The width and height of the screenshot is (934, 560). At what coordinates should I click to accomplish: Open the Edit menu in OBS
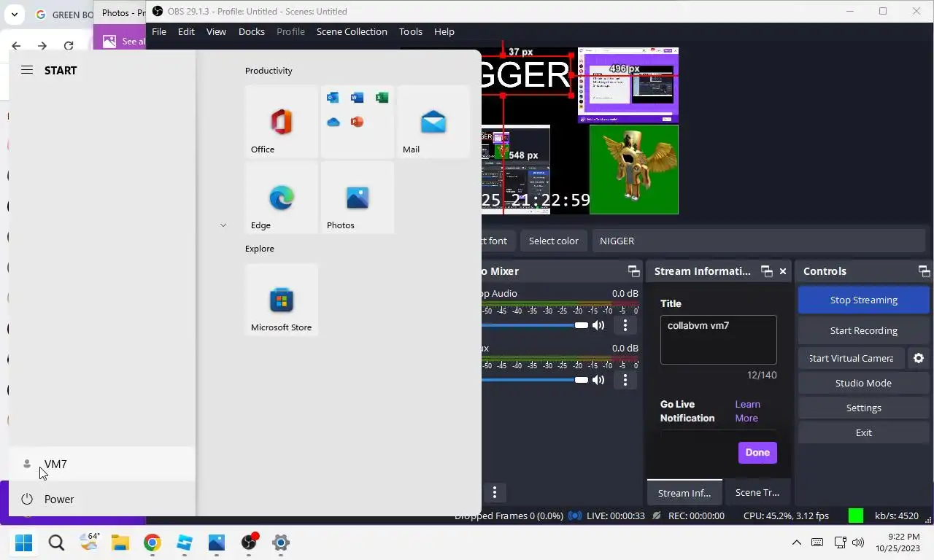[x=186, y=31]
